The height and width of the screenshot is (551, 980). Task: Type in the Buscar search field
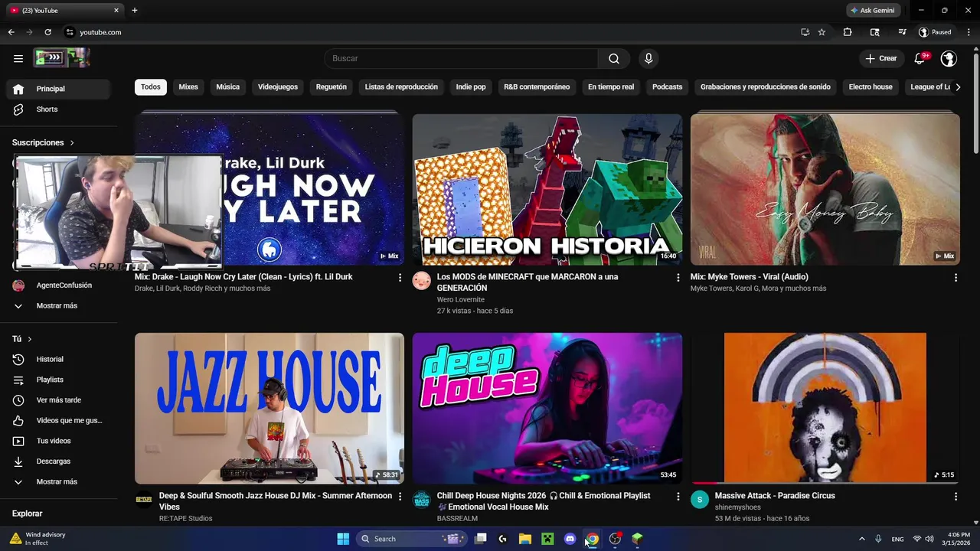tap(461, 59)
